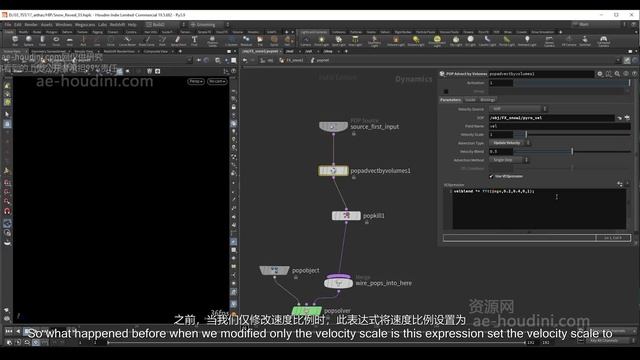The image size is (640, 360).
Task: Adjust the Velocity Blend slider
Action: coord(572,151)
